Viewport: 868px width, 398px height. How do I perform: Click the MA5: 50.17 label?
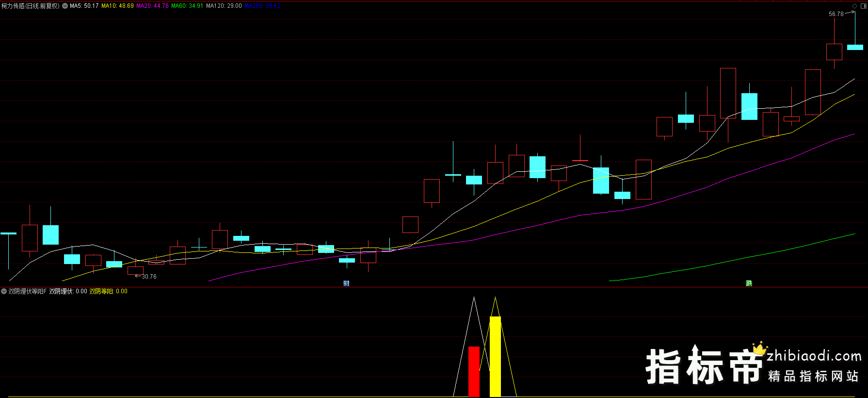point(84,6)
